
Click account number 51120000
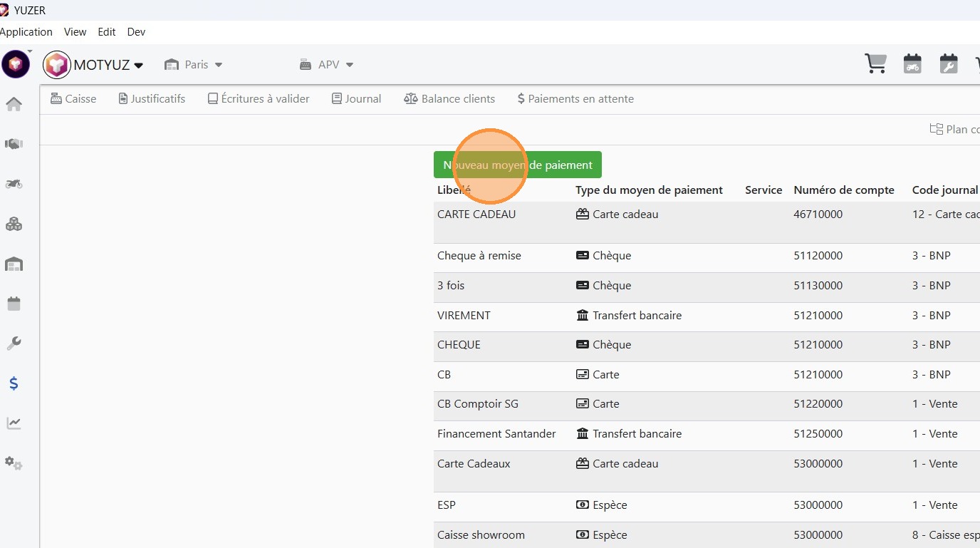[x=818, y=256]
